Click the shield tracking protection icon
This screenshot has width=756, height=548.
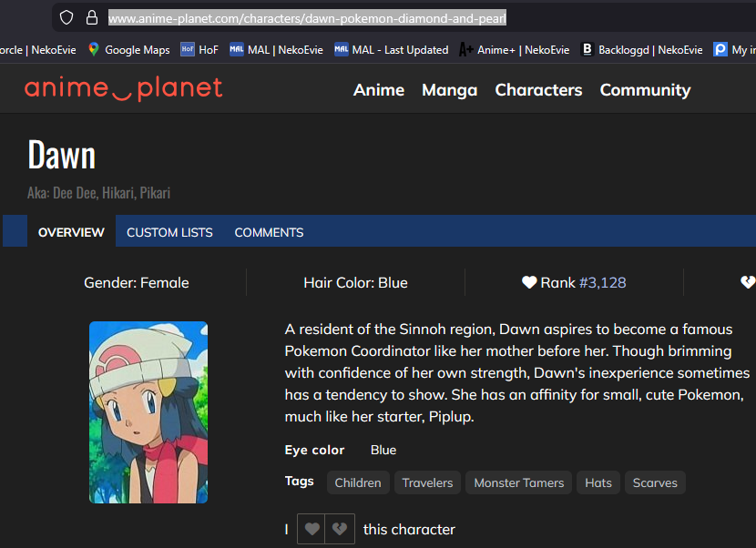(x=66, y=18)
